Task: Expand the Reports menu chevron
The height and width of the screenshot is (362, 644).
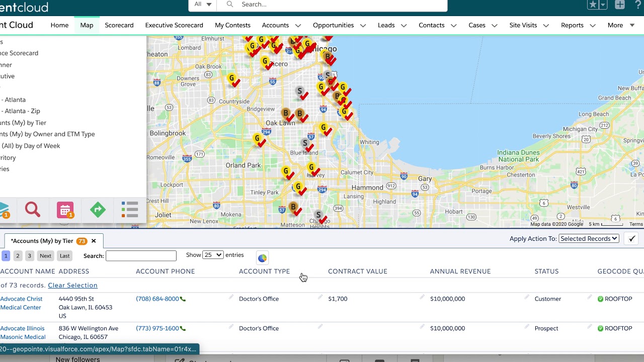Action: point(592,26)
